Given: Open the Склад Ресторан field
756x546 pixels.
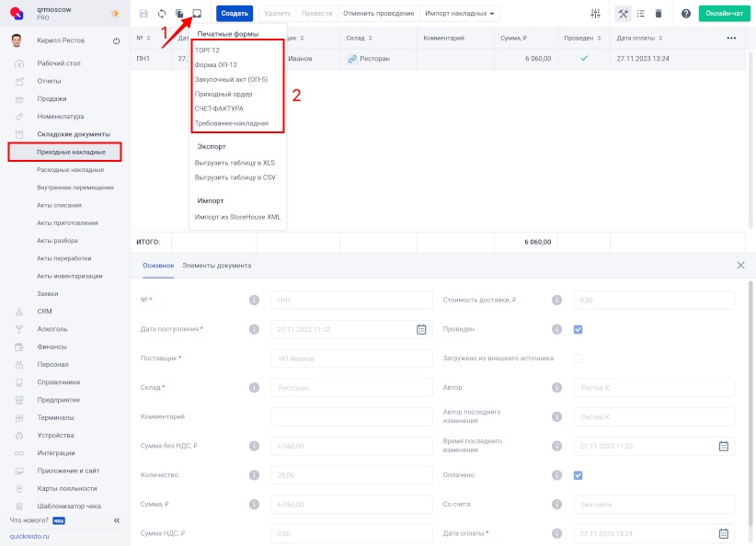Looking at the screenshot, I should (351, 388).
